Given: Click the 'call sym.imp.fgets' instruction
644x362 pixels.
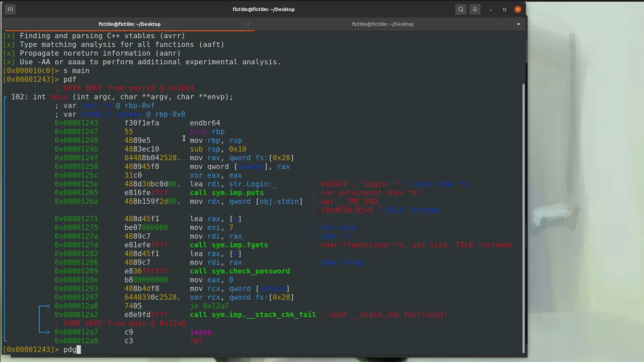Looking at the screenshot, I should (229, 245).
